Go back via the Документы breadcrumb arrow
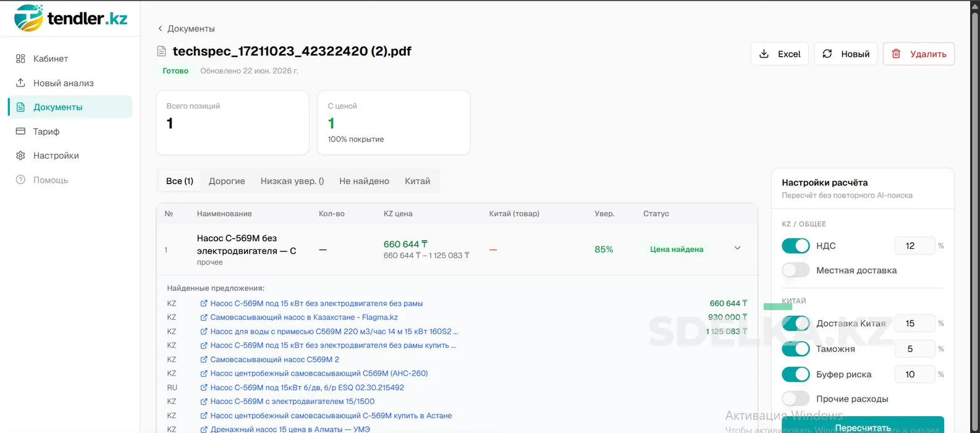The image size is (980, 433). point(161,28)
